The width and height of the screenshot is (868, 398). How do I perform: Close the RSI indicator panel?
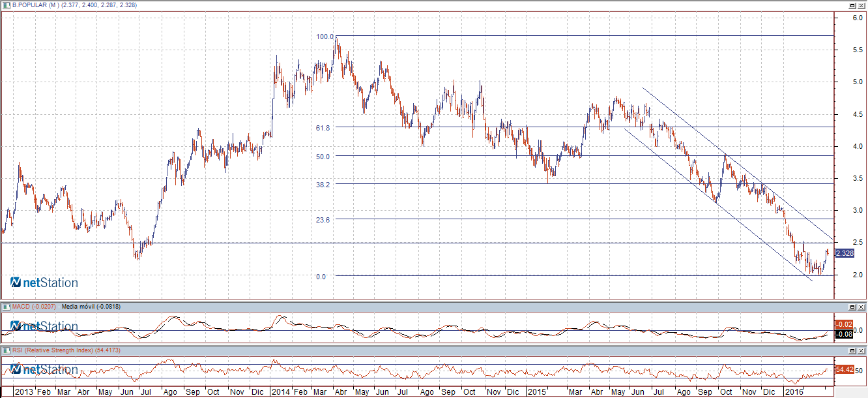(861, 351)
